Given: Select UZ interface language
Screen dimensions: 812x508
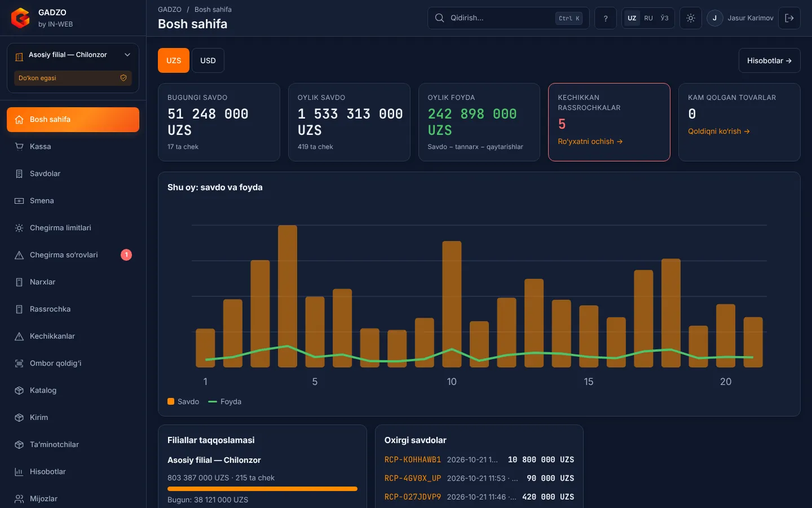Looking at the screenshot, I should (x=632, y=18).
